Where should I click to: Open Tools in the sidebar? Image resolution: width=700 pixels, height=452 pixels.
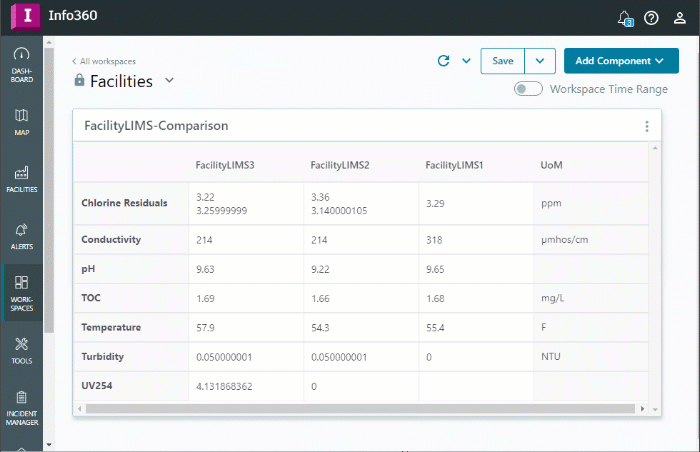tap(22, 351)
